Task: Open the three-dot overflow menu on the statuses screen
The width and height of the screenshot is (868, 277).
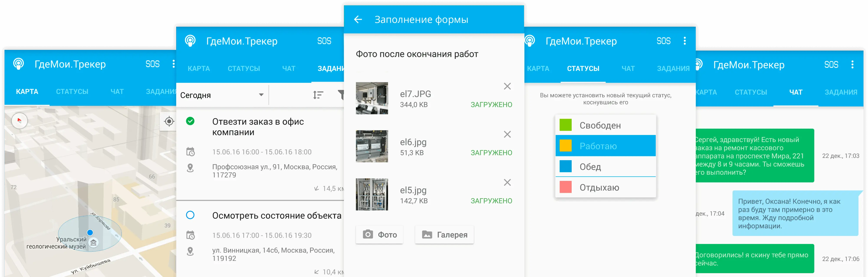Action: click(x=684, y=41)
